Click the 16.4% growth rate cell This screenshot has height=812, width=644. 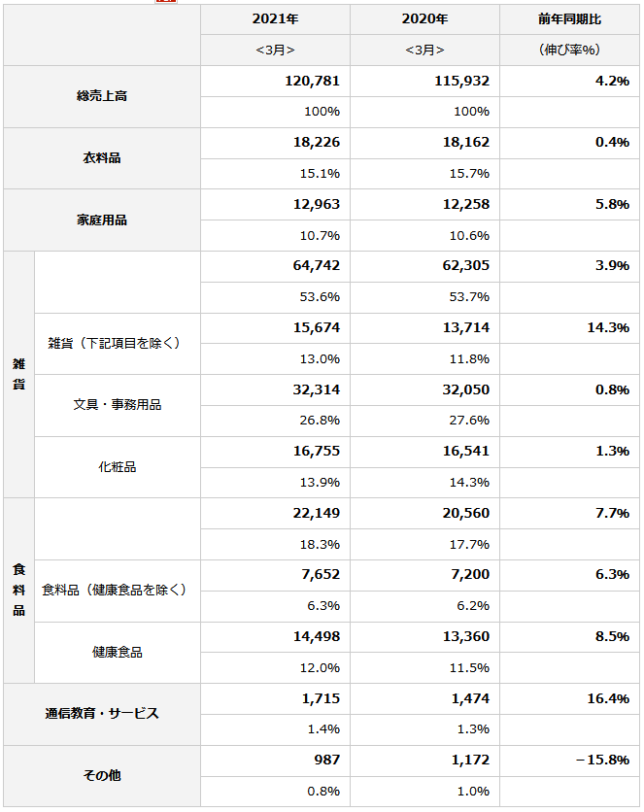pos(608,698)
